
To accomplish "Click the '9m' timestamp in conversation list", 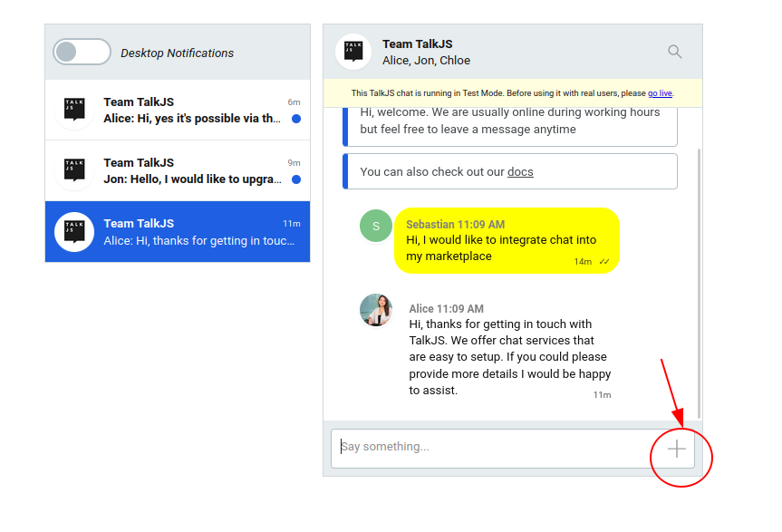I will point(294,163).
